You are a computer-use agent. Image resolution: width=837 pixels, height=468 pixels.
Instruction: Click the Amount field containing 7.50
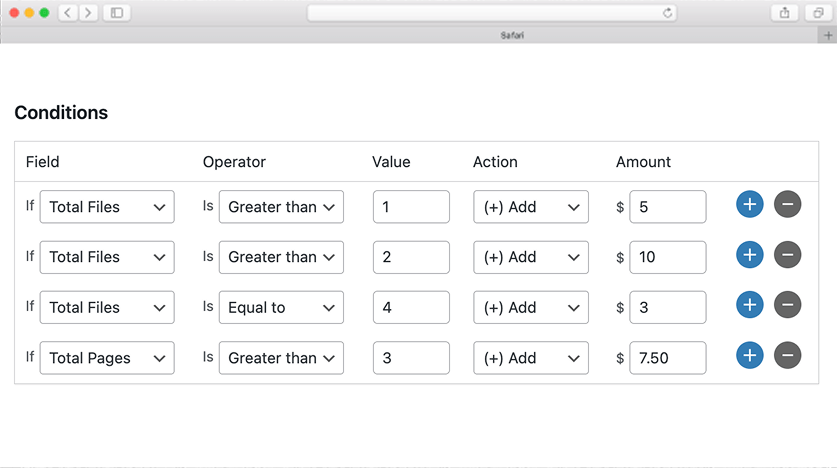click(668, 358)
